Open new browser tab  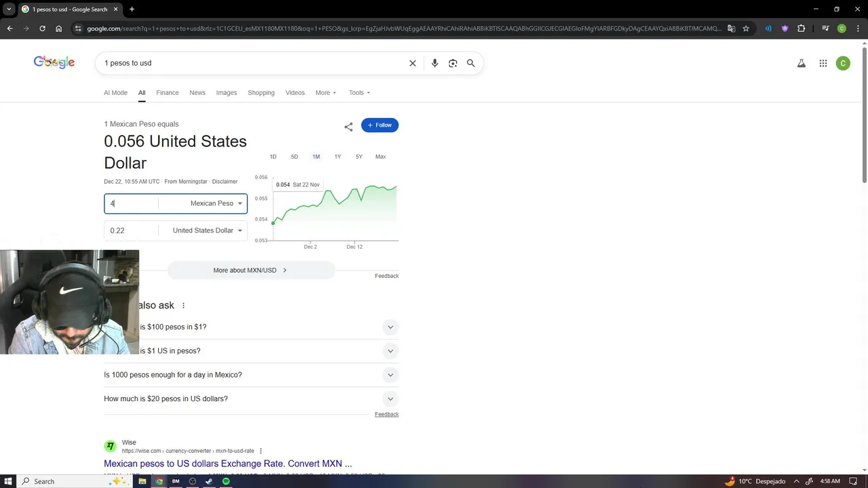[132, 9]
